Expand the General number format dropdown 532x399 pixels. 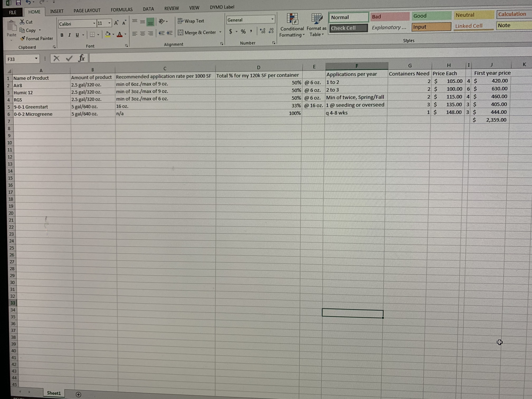point(272,19)
